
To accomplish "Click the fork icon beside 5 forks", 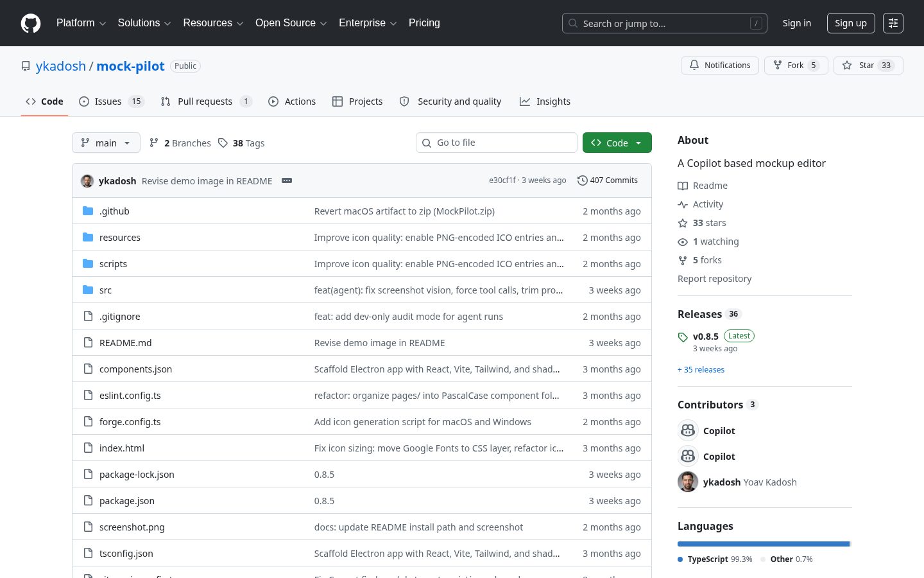I will click(683, 260).
